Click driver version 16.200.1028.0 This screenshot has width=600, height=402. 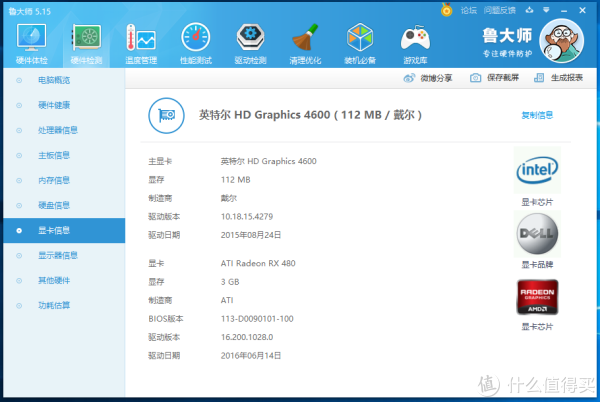(247, 337)
